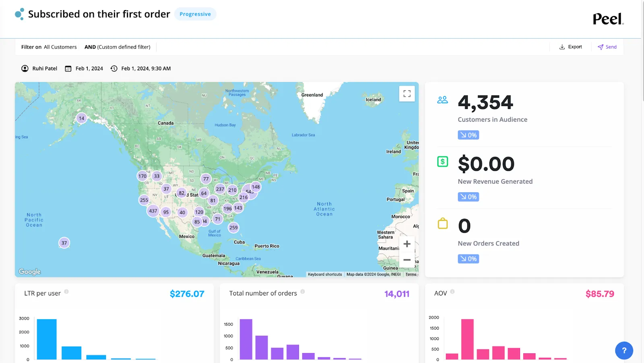This screenshot has width=644, height=363.
Task: Click the info icon beside LTR per user
Action: tap(66, 292)
